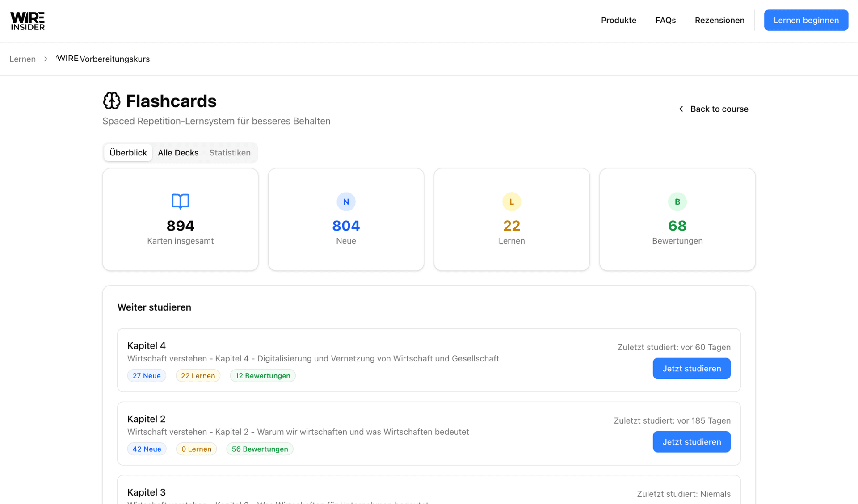Click the Lernen beginnen button
The height and width of the screenshot is (504, 858).
pos(806,20)
